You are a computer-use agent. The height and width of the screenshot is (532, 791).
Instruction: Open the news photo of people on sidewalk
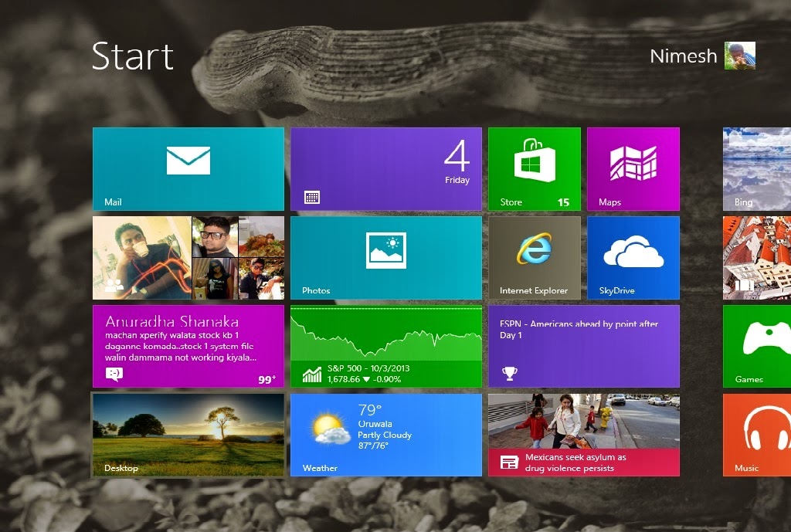click(x=584, y=421)
